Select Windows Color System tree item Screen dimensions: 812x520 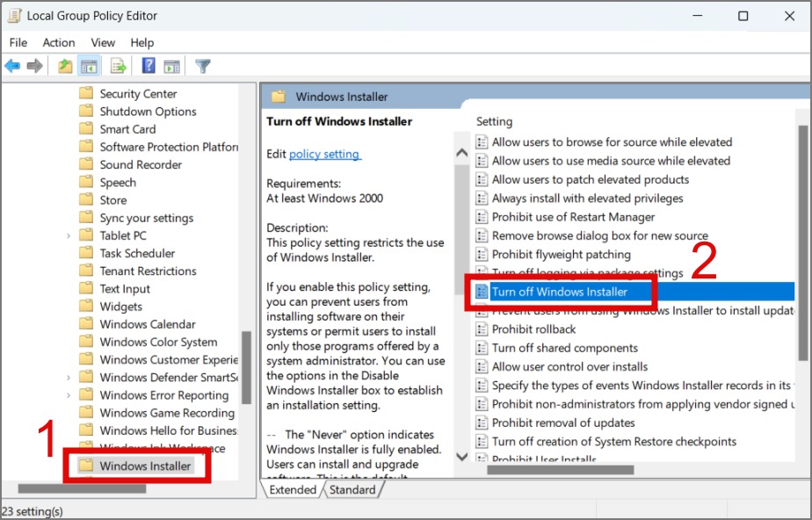coord(158,342)
